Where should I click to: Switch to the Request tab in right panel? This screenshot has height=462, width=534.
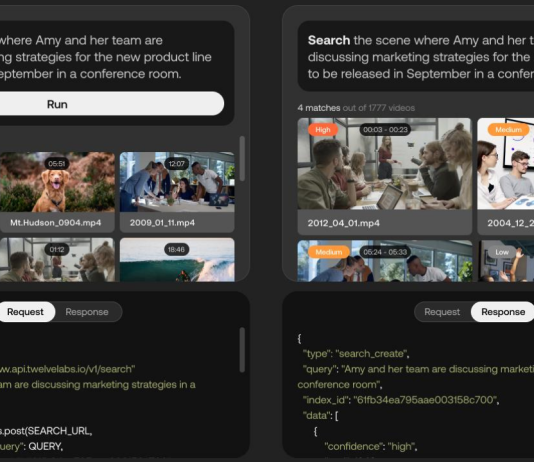[442, 312]
